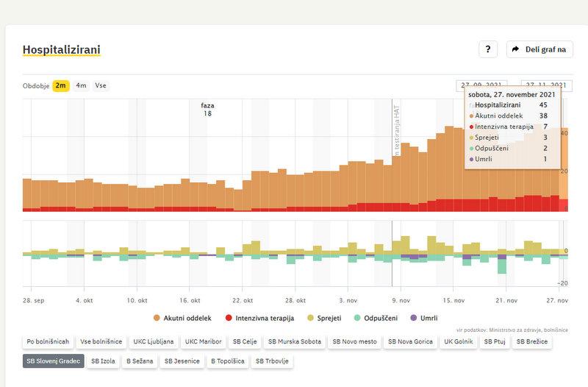Click the question mark help button
The image size is (588, 387).
coord(488,49)
